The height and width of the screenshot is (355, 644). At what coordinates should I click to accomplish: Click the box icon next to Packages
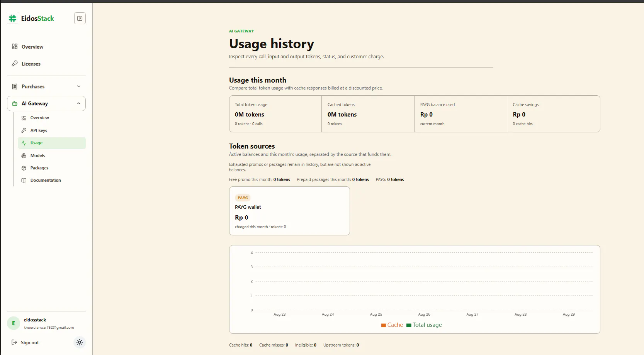24,168
